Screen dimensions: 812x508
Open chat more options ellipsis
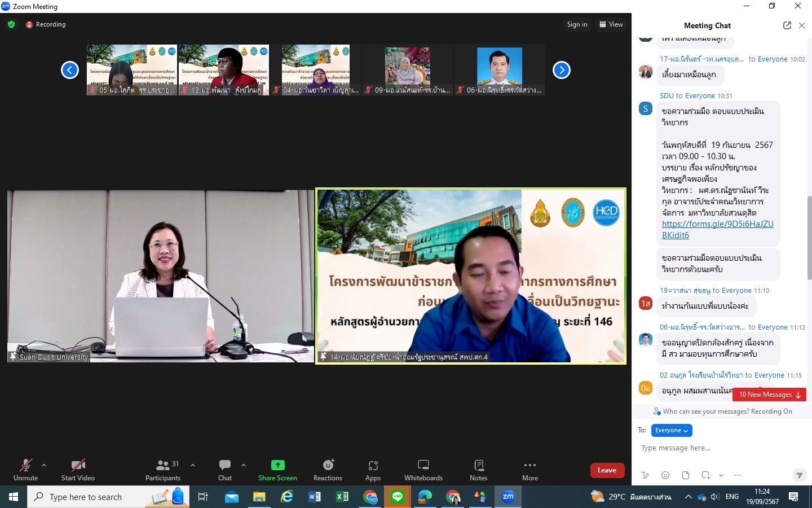click(x=738, y=475)
